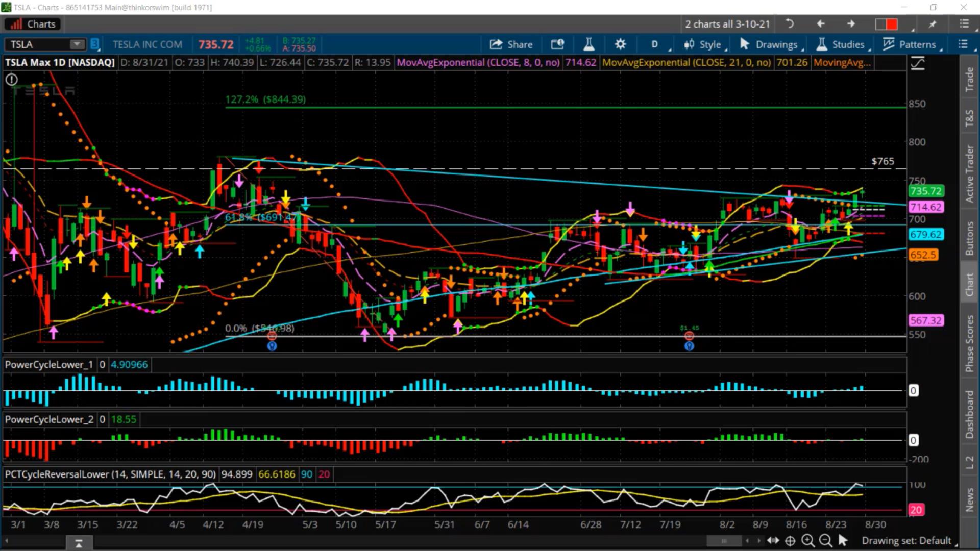Click the 714.62 price label on the axis

[x=926, y=207]
